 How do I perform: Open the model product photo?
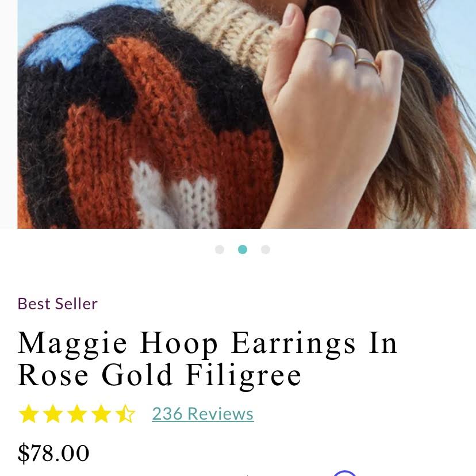tap(247, 114)
